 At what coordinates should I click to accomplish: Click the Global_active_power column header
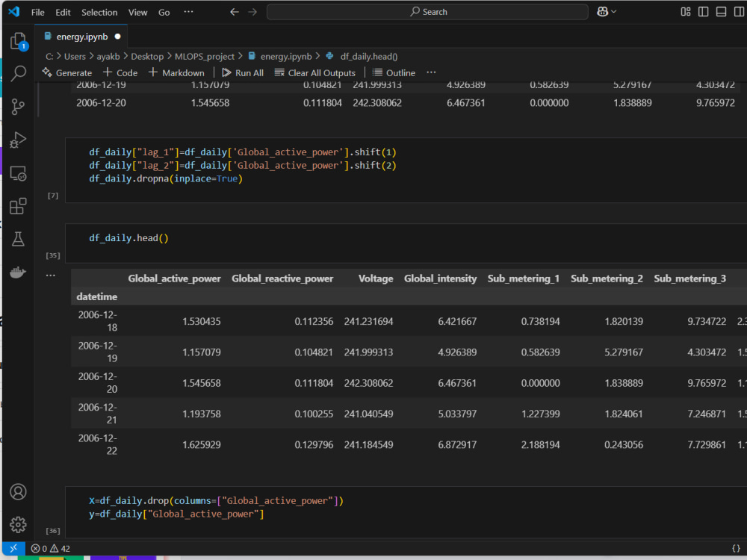tap(174, 279)
